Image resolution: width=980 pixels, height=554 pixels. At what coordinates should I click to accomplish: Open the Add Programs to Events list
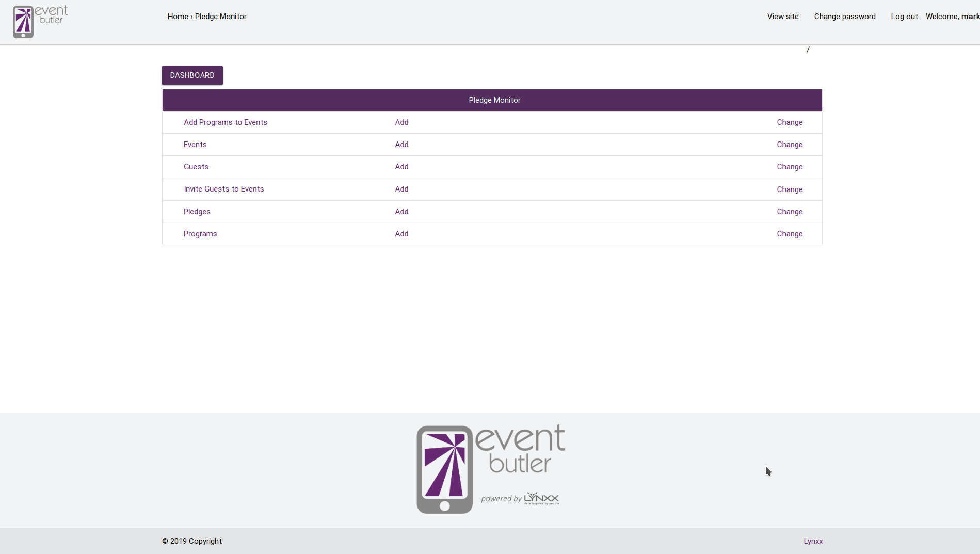(225, 122)
